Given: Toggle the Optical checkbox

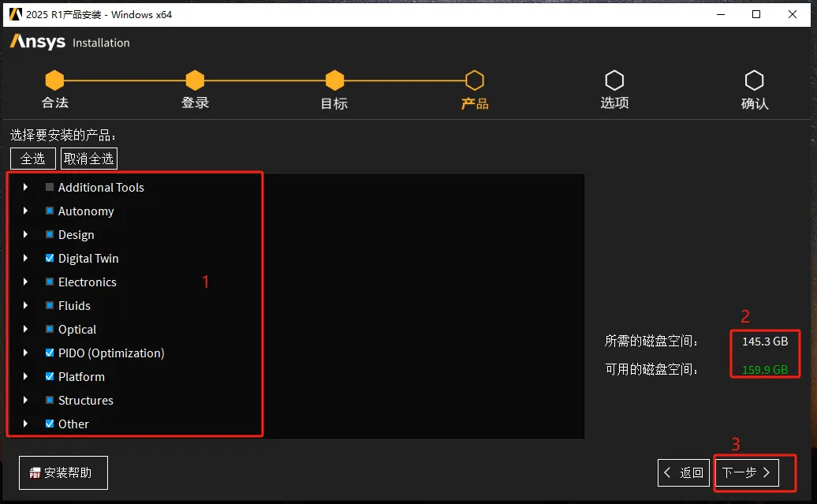Looking at the screenshot, I should click(50, 329).
